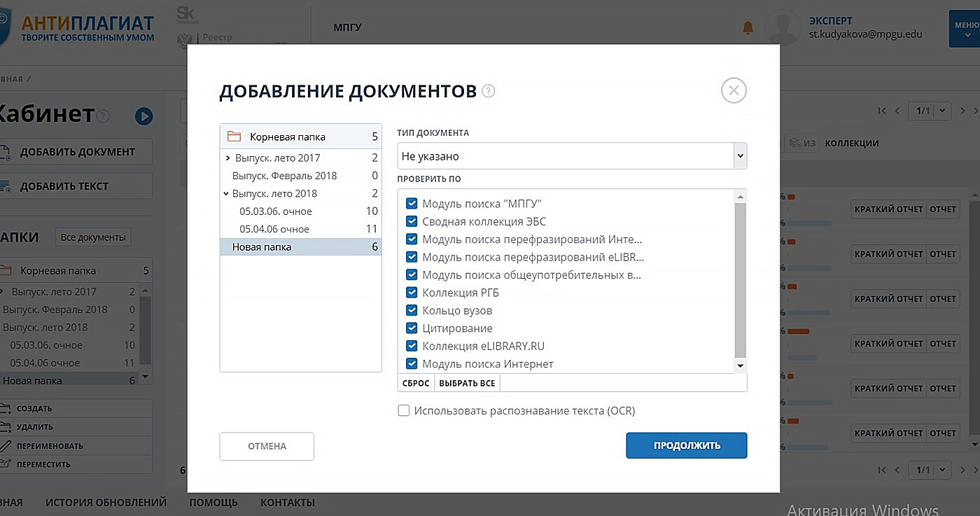980x516 pixels.
Task: Uncheck Цитирование checkbox
Action: click(x=412, y=328)
